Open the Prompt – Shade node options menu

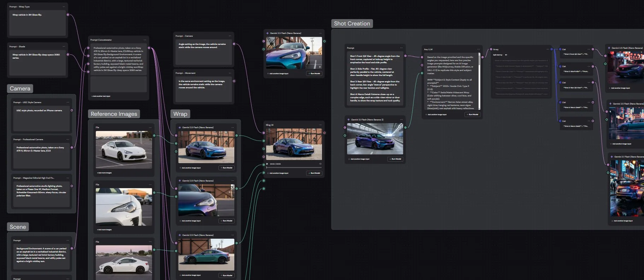click(64, 47)
